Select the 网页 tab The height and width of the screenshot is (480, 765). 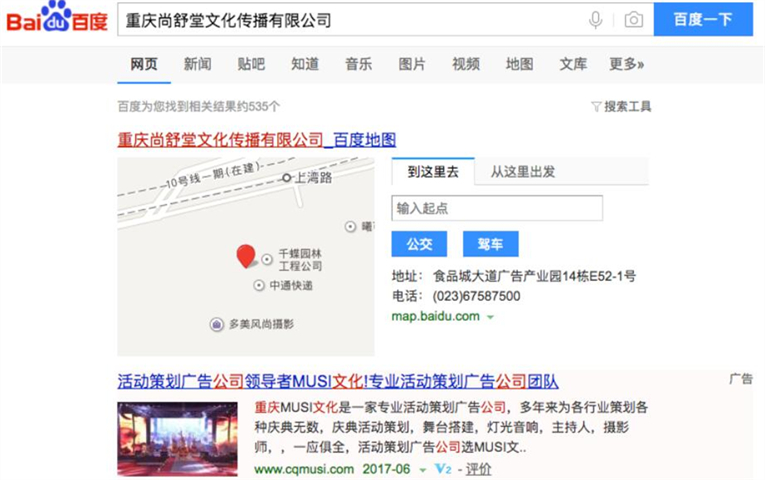[x=144, y=64]
